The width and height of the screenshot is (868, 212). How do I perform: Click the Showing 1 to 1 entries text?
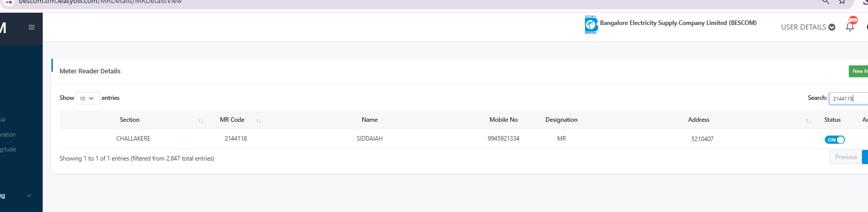(x=137, y=158)
